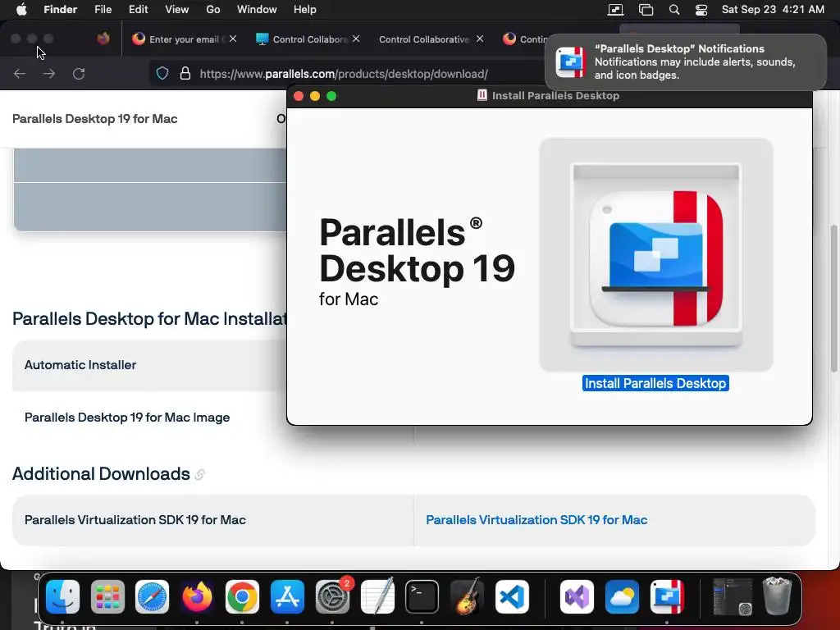Open the Trash in the Dock
The height and width of the screenshot is (630, 840).
tap(777, 597)
